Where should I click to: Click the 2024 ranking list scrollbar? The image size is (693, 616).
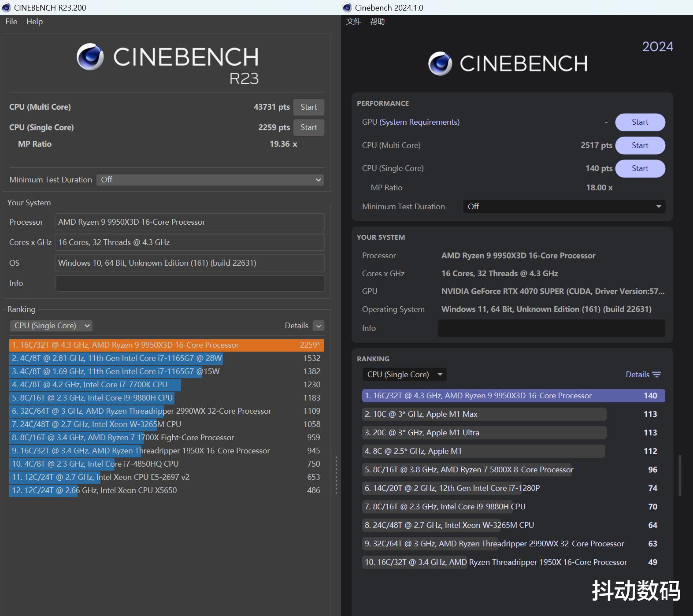pyautogui.click(x=680, y=475)
